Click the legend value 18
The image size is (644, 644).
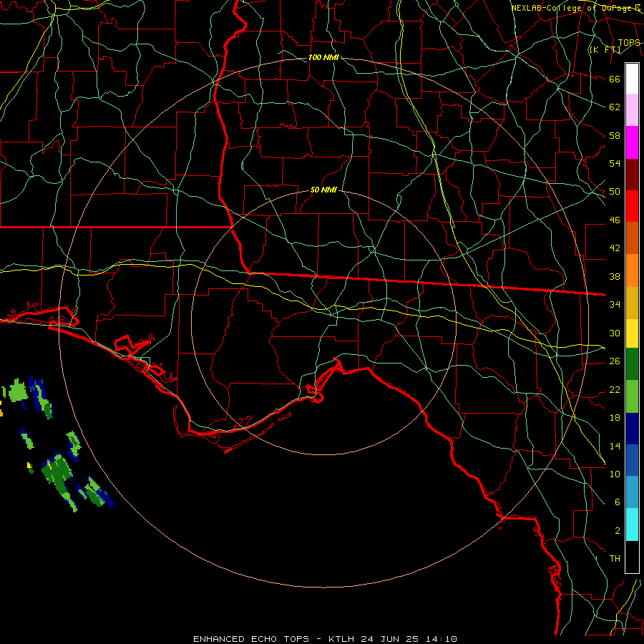(615, 418)
